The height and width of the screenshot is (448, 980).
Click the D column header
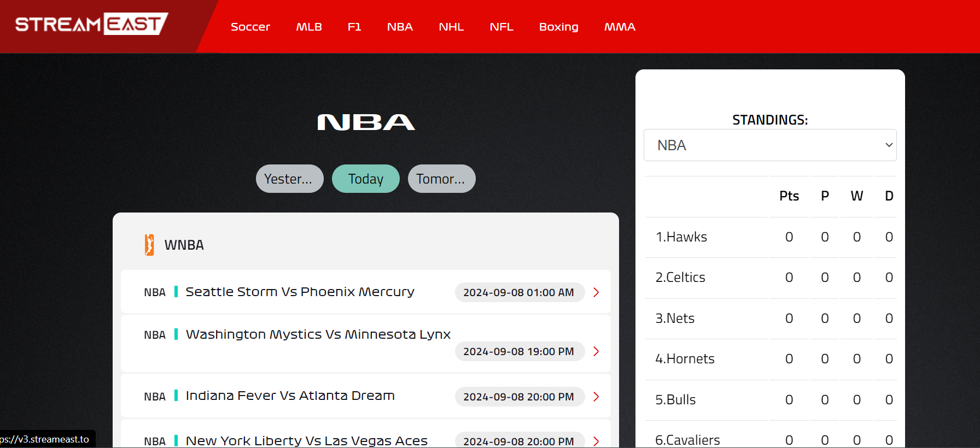click(889, 196)
